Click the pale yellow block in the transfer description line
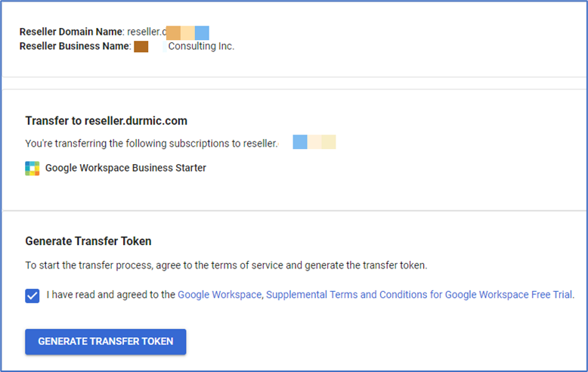This screenshot has width=588, height=372. (329, 142)
